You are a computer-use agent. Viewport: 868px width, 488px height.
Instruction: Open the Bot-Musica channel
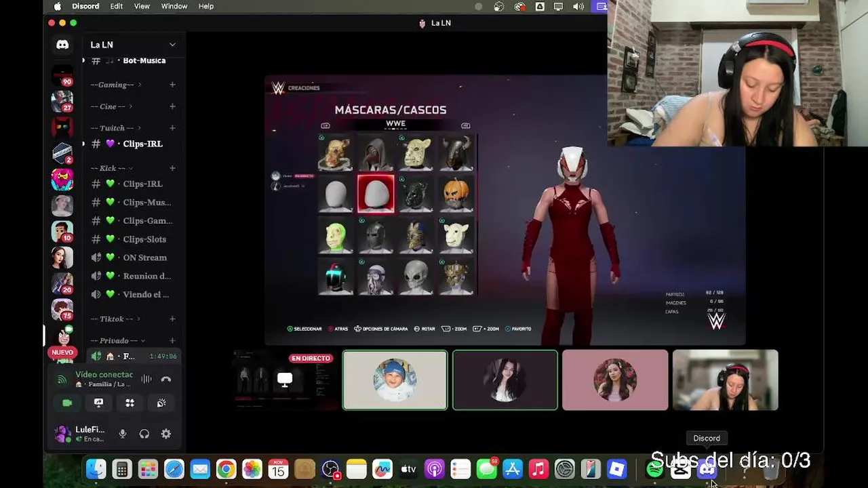click(x=133, y=60)
